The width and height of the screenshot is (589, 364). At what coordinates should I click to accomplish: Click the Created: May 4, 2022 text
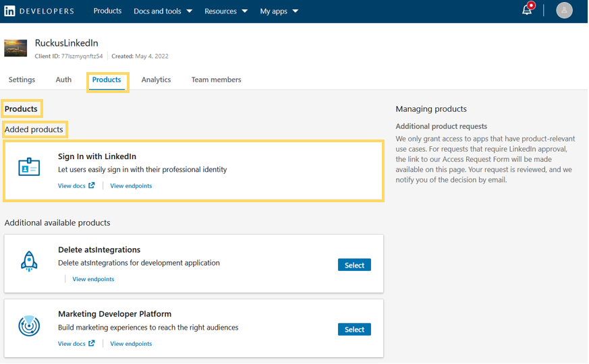(x=140, y=57)
